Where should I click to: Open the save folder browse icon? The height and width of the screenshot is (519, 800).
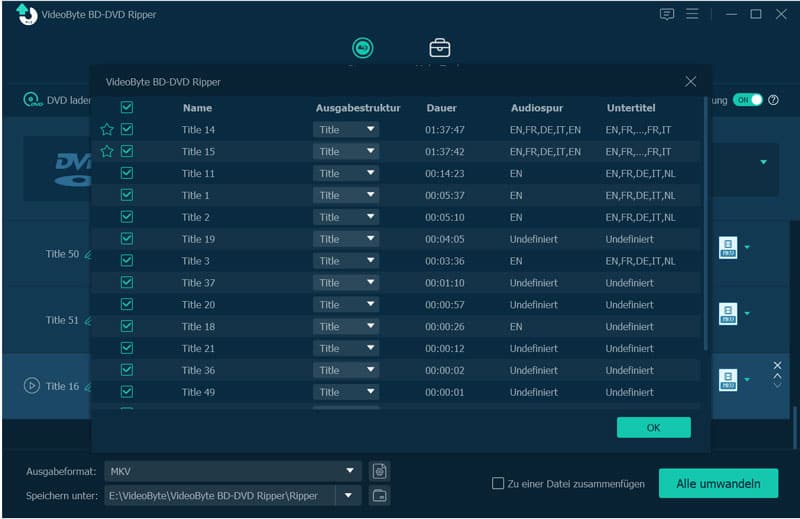pos(379,496)
